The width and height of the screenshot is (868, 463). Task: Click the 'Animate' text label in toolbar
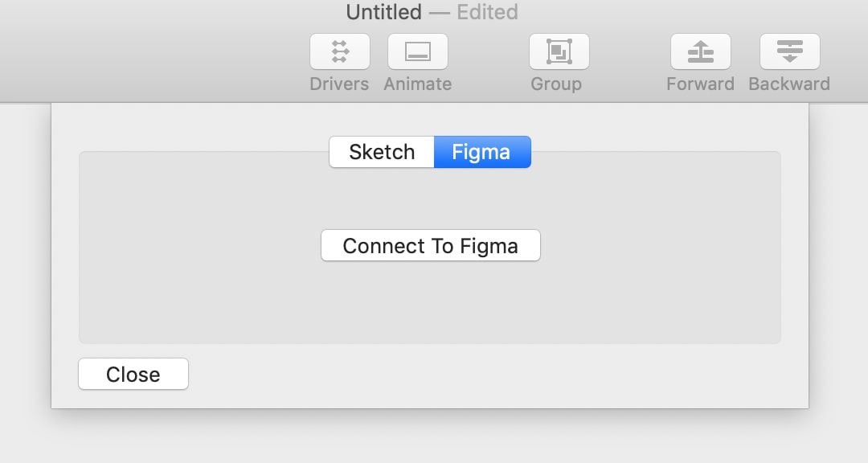[x=418, y=84]
